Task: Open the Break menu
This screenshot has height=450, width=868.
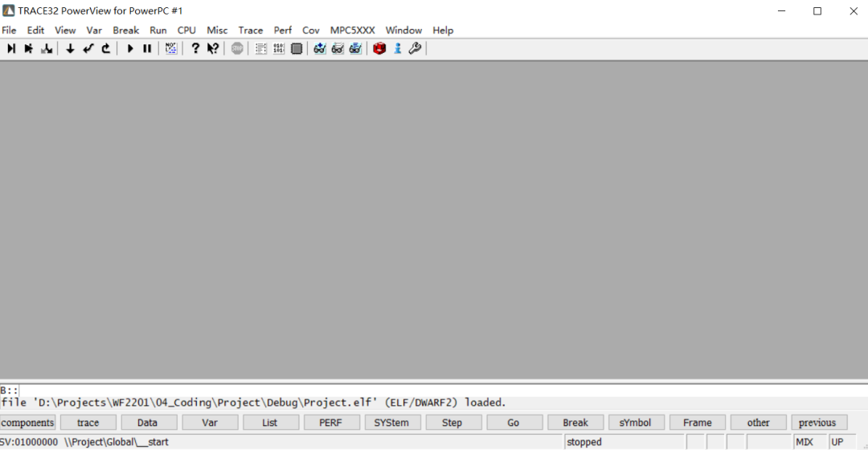Action: [x=125, y=31]
